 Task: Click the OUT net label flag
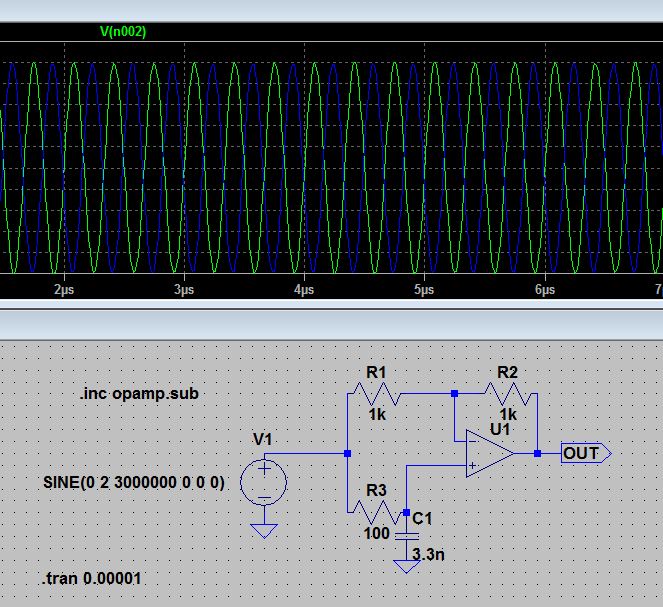586,454
